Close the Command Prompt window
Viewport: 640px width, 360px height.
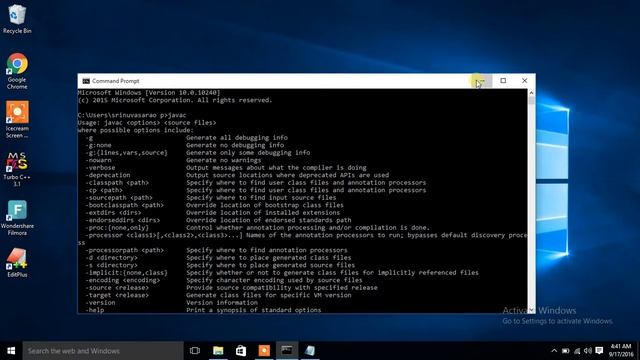click(x=524, y=81)
